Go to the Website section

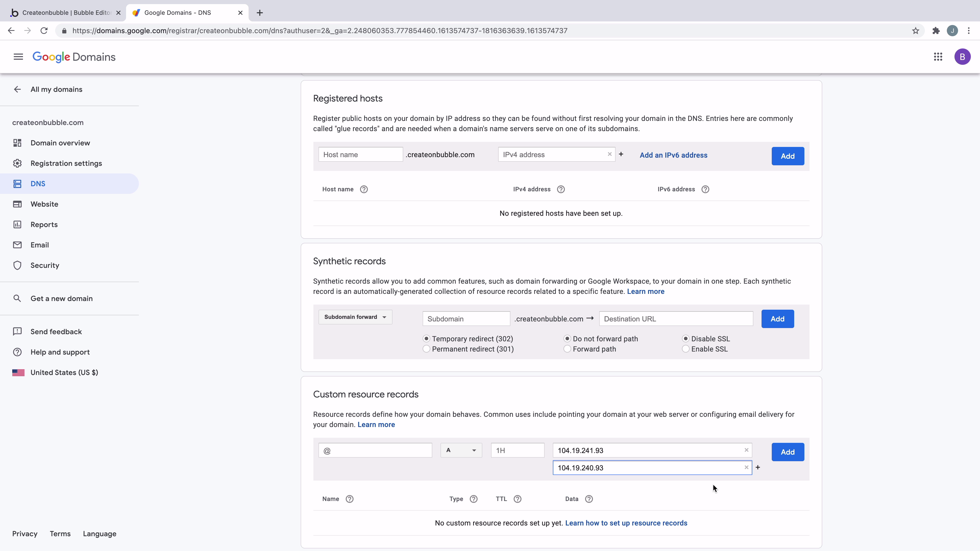[44, 204]
